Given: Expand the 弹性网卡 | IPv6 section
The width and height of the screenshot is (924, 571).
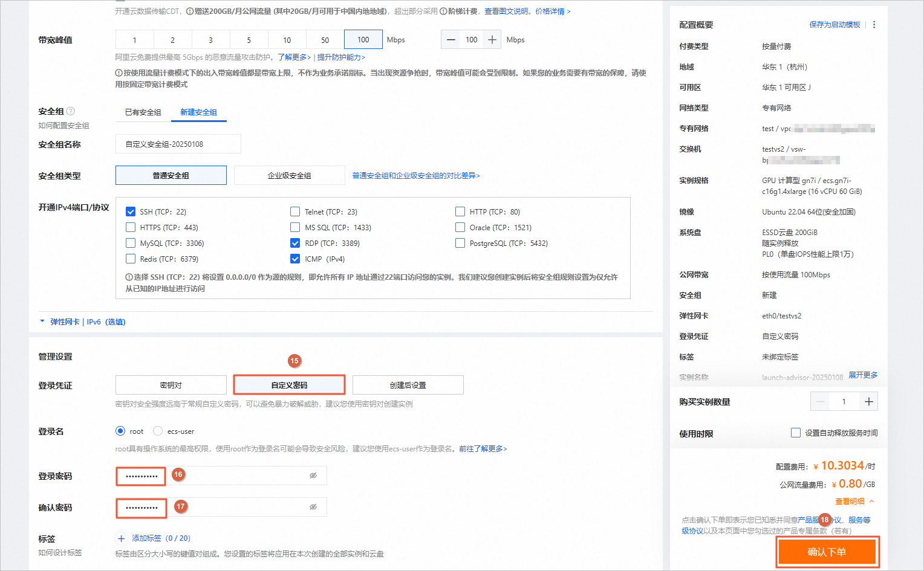Looking at the screenshot, I should pyautogui.click(x=82, y=322).
